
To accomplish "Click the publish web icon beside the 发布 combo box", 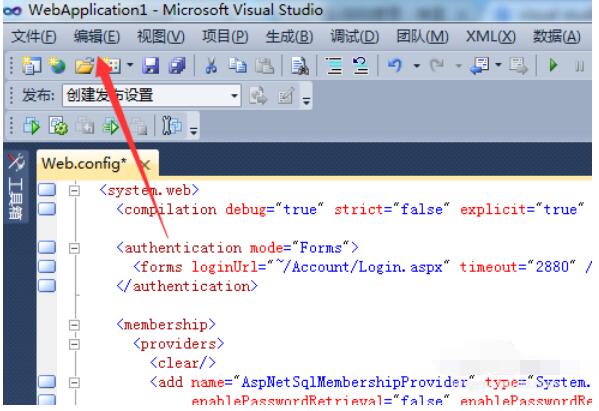I will pyautogui.click(x=259, y=95).
